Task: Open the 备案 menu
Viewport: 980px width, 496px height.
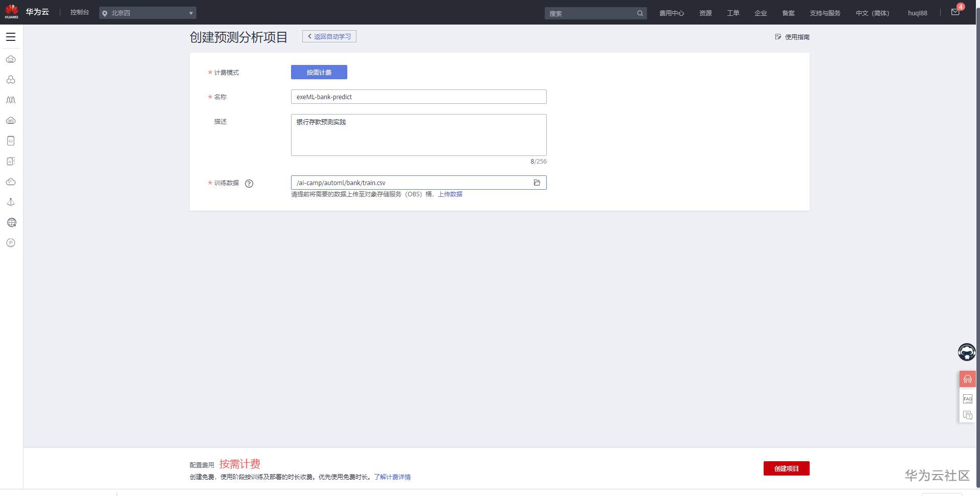Action: [x=788, y=13]
